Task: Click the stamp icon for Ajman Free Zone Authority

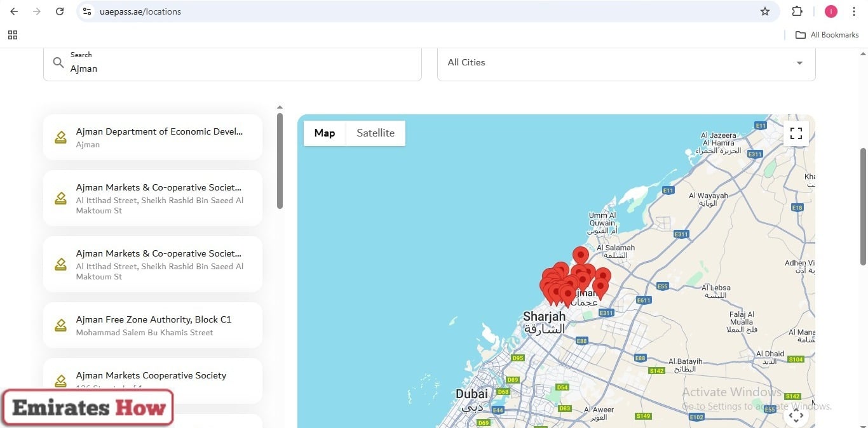Action: coord(60,326)
